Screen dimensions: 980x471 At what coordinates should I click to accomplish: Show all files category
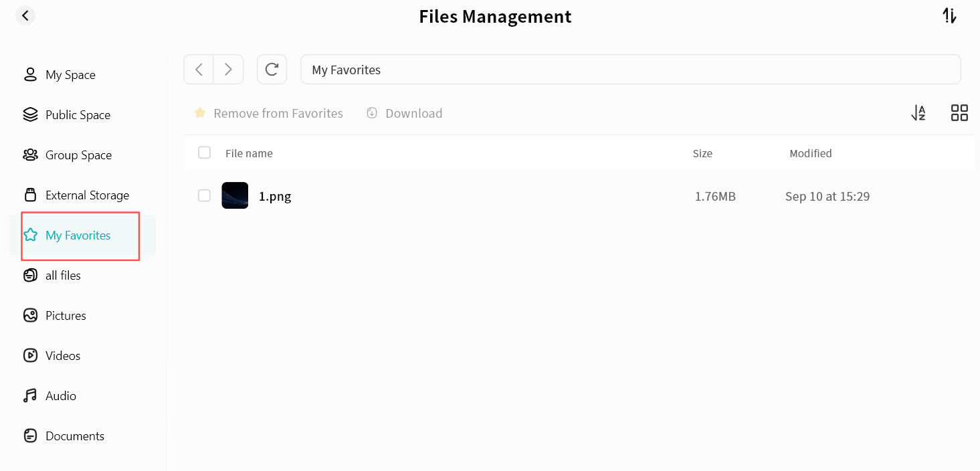pyautogui.click(x=63, y=276)
